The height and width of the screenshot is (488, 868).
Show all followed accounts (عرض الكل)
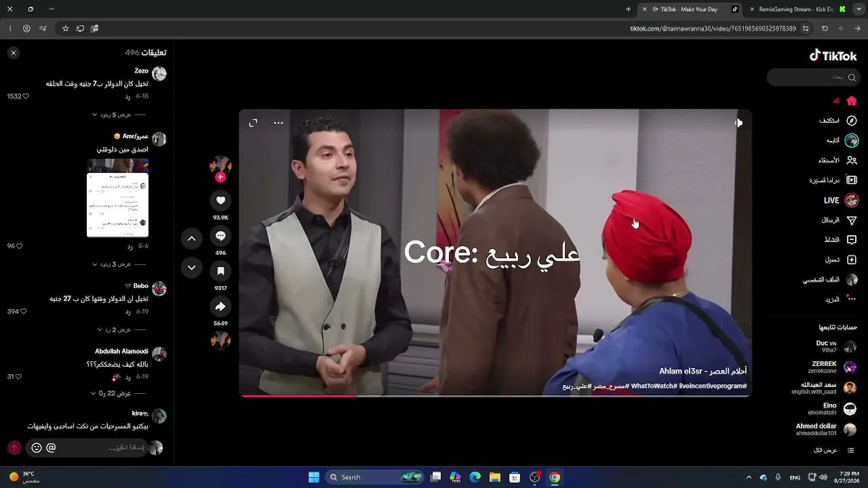(x=833, y=451)
